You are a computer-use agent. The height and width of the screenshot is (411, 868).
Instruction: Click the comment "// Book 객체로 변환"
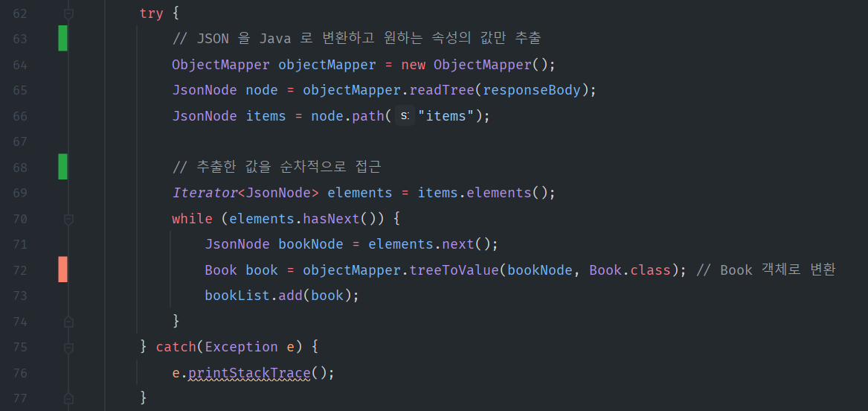(x=765, y=270)
